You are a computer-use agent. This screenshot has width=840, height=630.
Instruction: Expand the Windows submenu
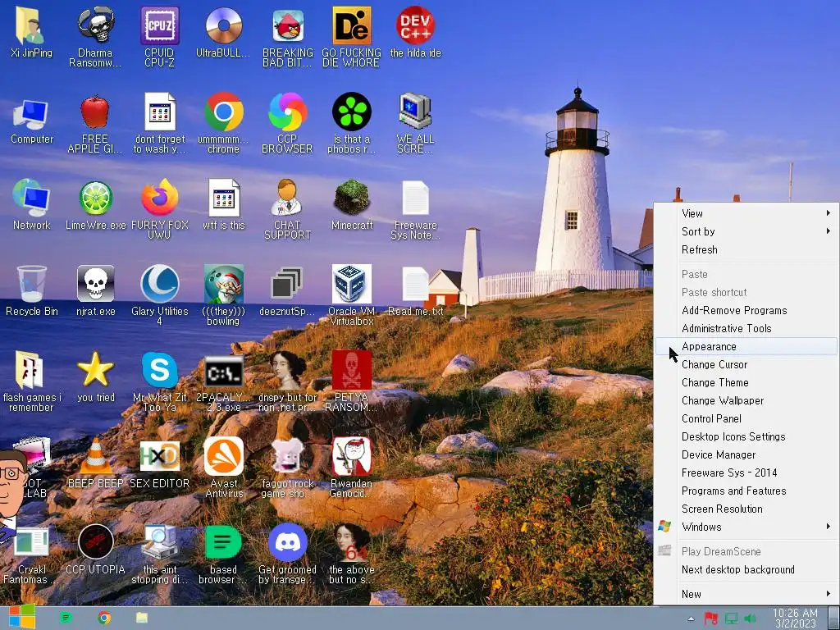coord(746,527)
